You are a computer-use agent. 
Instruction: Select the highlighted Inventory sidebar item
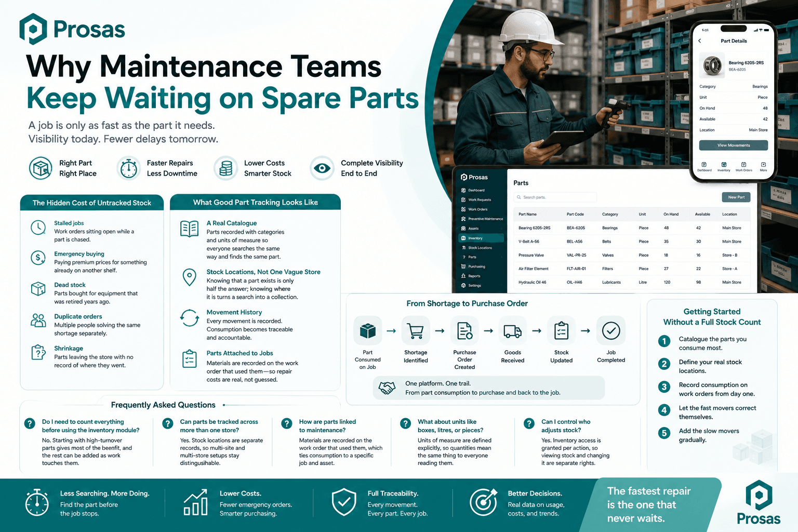(481, 238)
